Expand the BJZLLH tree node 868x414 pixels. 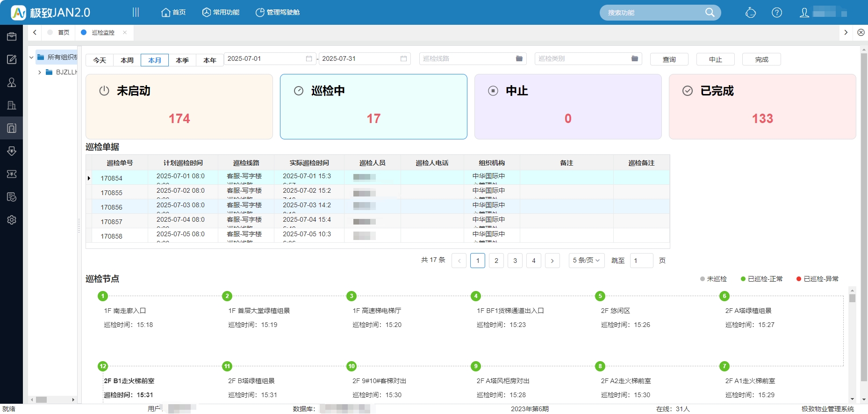40,73
